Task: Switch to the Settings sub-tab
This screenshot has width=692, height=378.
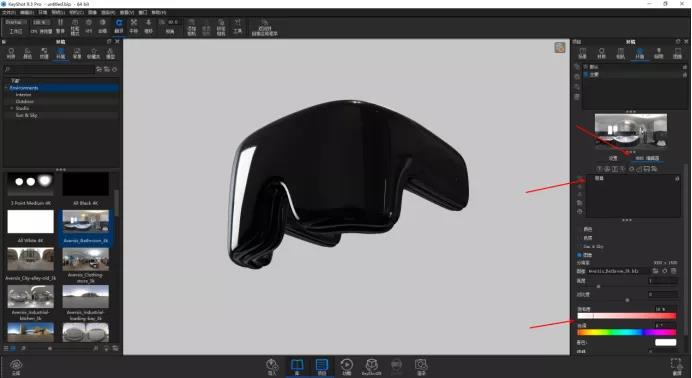Action: click(613, 158)
